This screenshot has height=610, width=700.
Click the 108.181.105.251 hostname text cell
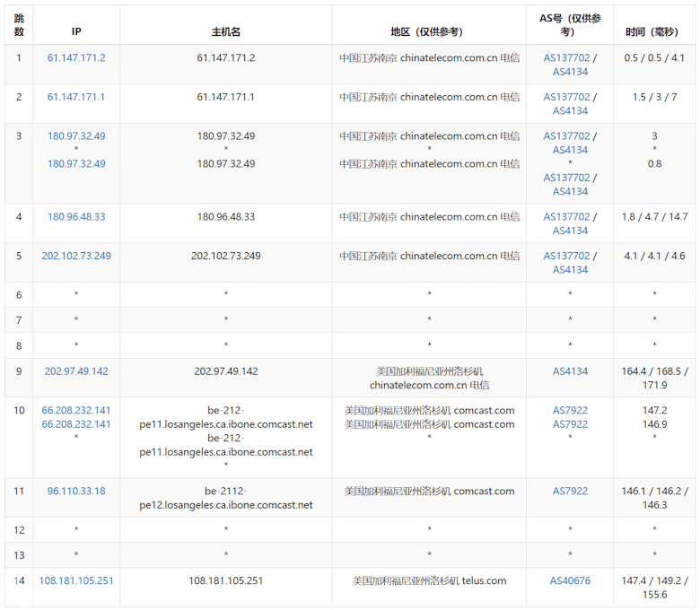225,580
